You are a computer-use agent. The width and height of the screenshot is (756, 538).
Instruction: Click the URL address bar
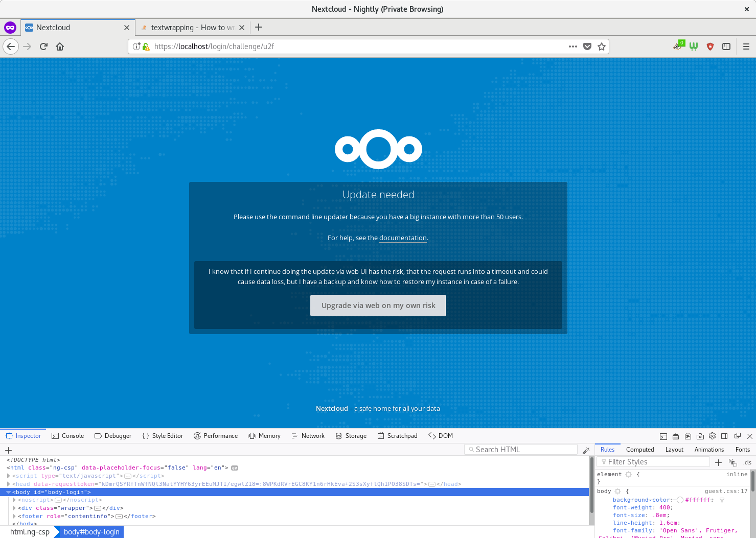358,46
